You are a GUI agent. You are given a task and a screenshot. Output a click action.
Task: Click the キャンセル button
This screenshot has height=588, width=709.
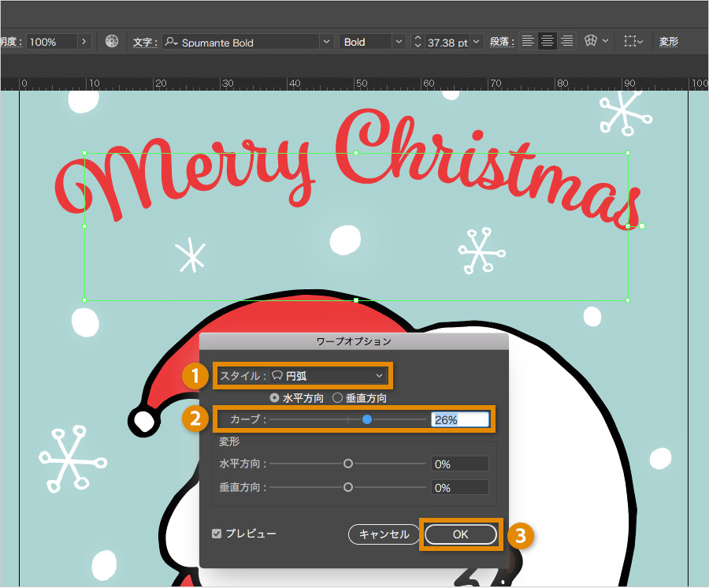click(x=384, y=534)
